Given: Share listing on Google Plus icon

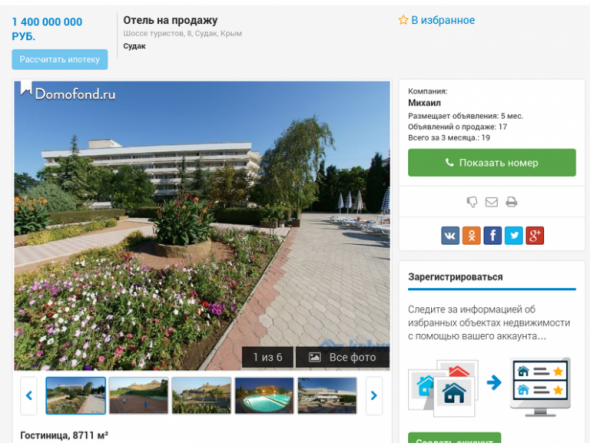Looking at the screenshot, I should 535,236.
